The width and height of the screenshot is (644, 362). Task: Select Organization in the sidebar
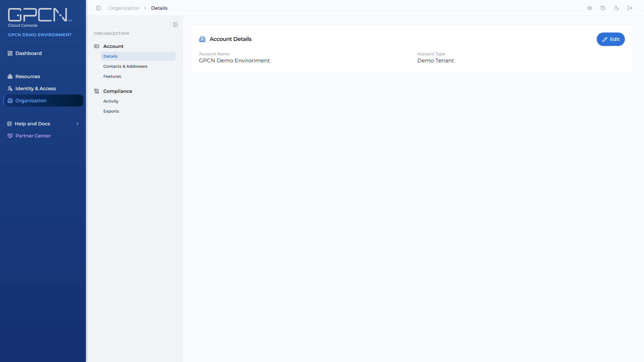[43, 101]
